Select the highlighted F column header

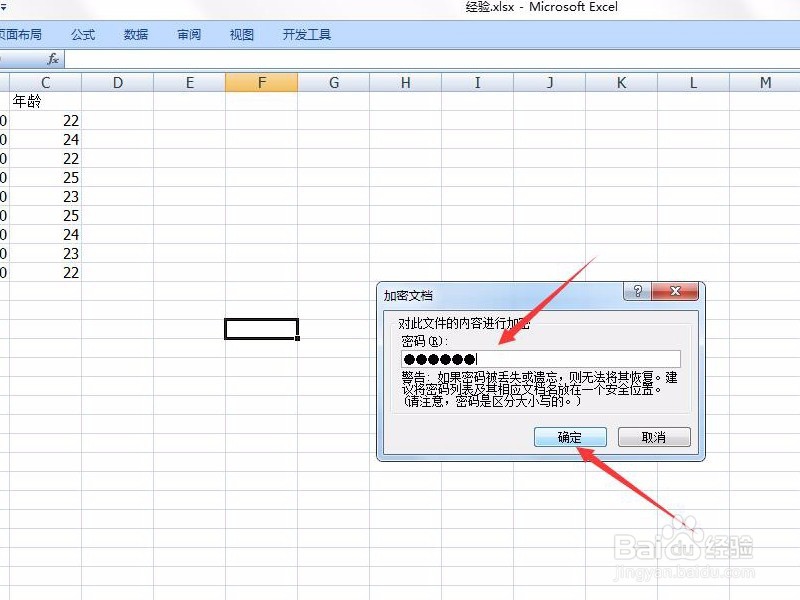coord(261,82)
